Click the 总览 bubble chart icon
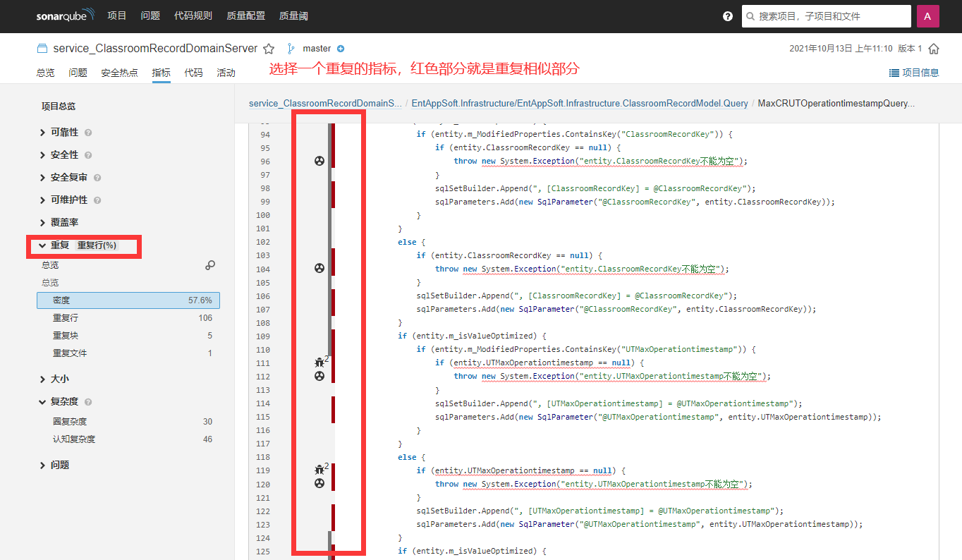The image size is (962, 560). tap(210, 265)
